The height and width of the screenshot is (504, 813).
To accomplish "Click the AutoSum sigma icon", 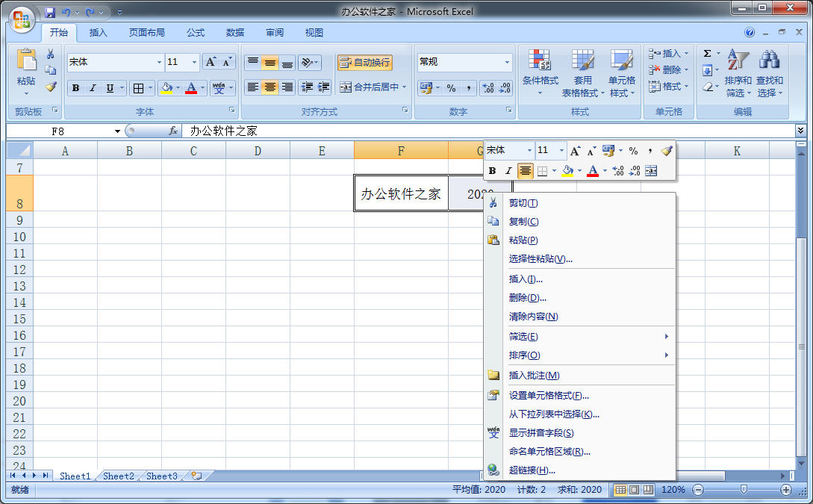I will 707,54.
